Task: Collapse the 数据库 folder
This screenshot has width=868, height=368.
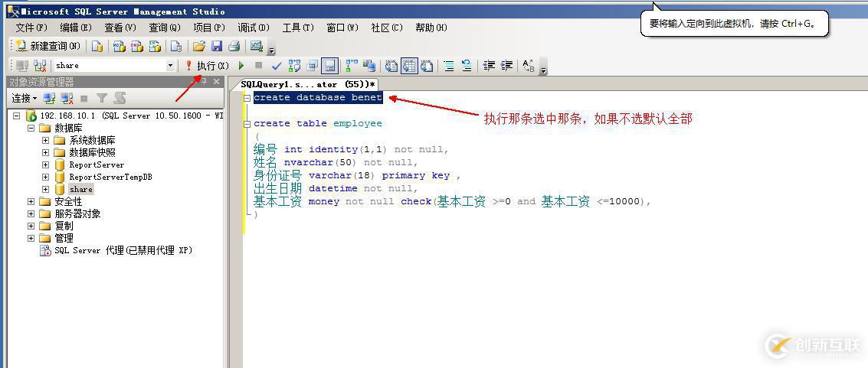Action: [31, 129]
